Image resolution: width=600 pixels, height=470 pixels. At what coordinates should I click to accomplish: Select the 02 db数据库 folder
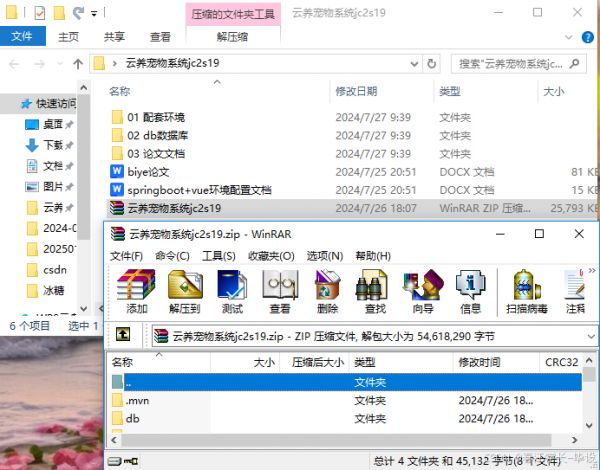click(158, 135)
